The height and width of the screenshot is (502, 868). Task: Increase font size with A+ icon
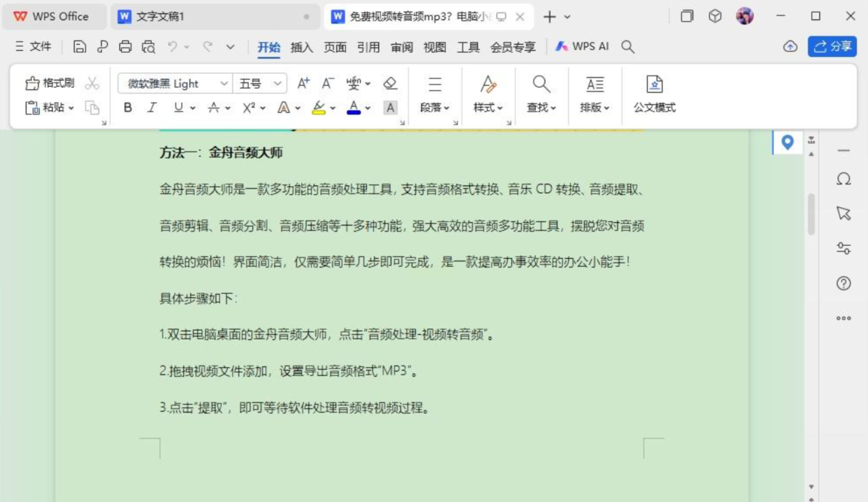pos(303,83)
